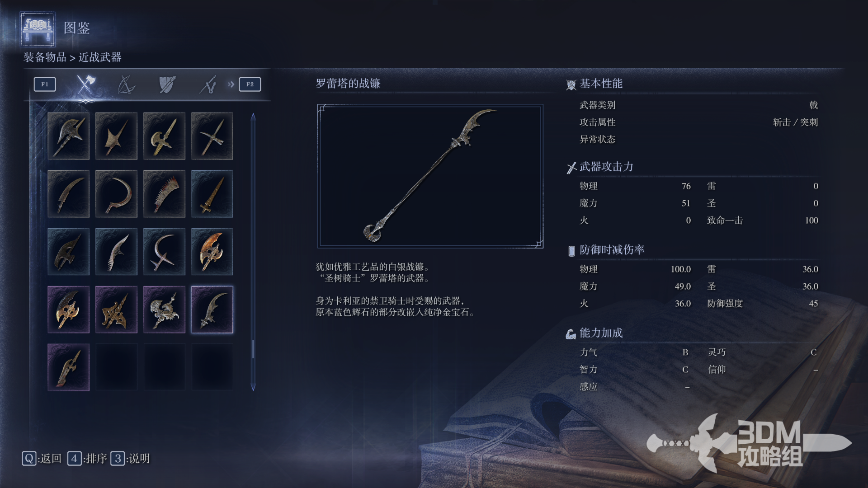Select the golden double-bladed axe in purple slot
Screen dimensions: 868x488
(x=68, y=310)
